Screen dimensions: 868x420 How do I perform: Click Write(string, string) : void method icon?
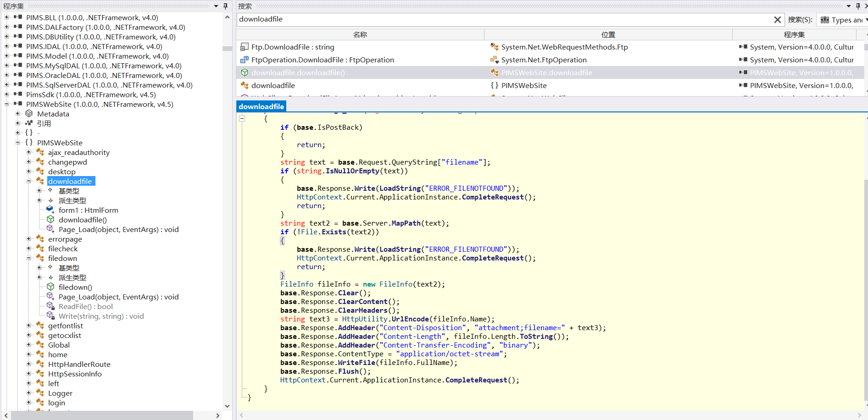click(x=50, y=316)
